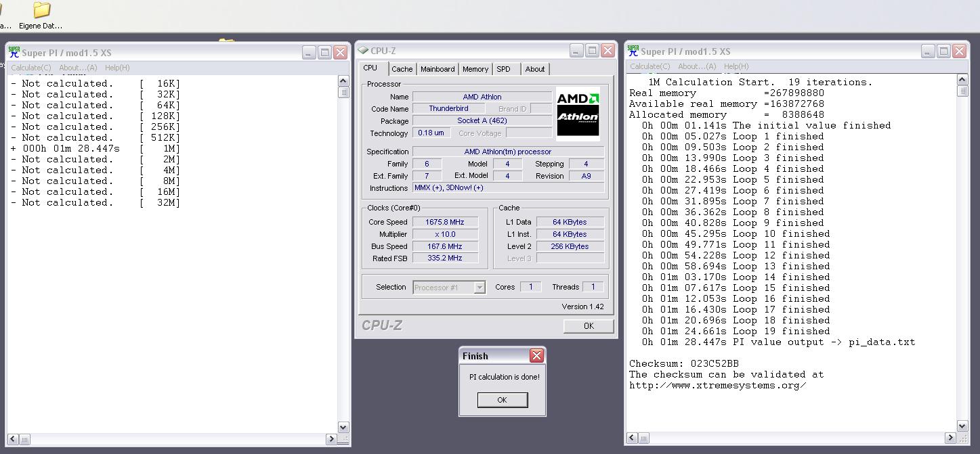The width and height of the screenshot is (980, 454).
Task: Click the Package field Socket A (462)
Action: coord(482,120)
